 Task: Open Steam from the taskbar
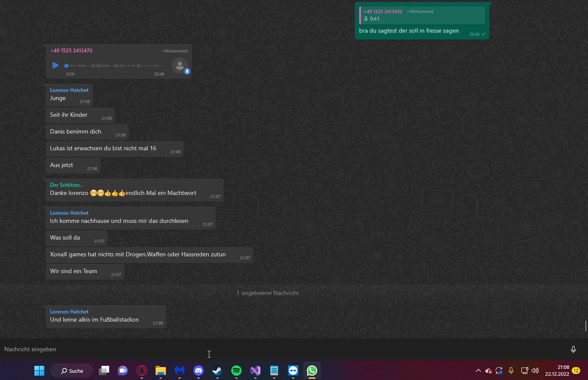(217, 371)
